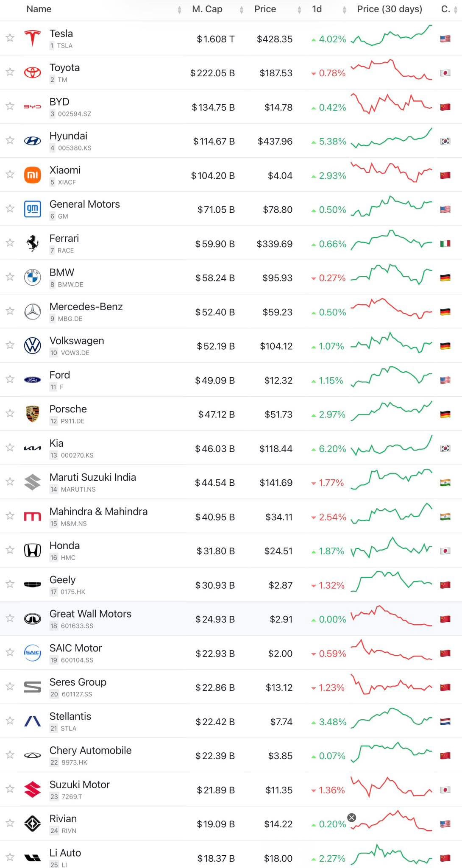Open the Rivian logo icon
This screenshot has height=868, width=462.
click(x=33, y=823)
